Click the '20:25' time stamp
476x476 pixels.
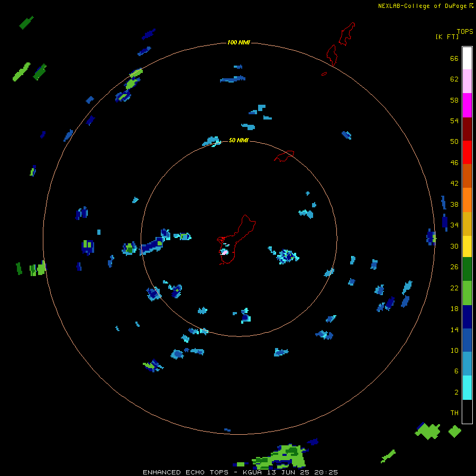click(x=326, y=472)
